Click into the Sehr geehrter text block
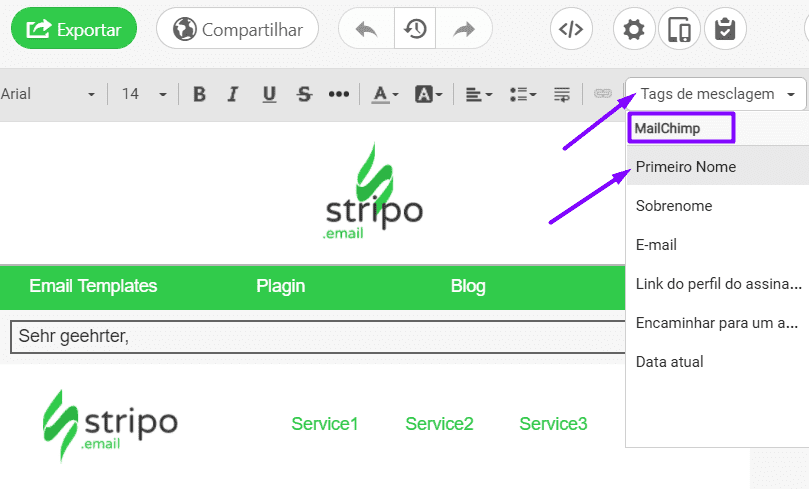This screenshot has height=489, width=809. click(x=318, y=337)
